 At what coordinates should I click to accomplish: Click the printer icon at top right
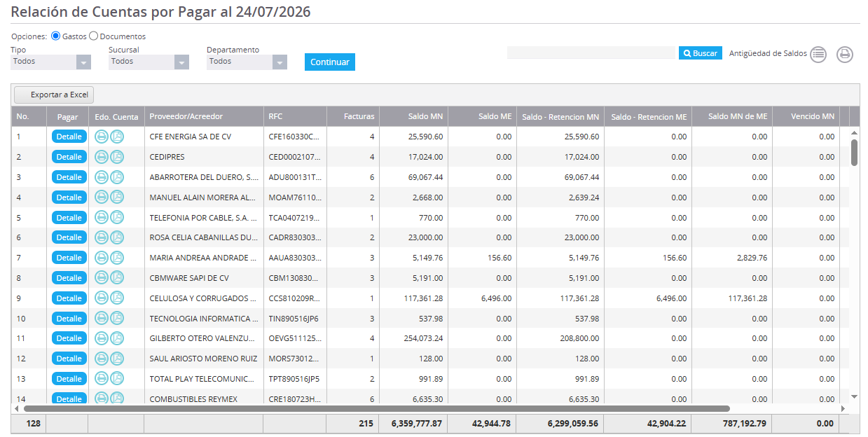pos(845,54)
